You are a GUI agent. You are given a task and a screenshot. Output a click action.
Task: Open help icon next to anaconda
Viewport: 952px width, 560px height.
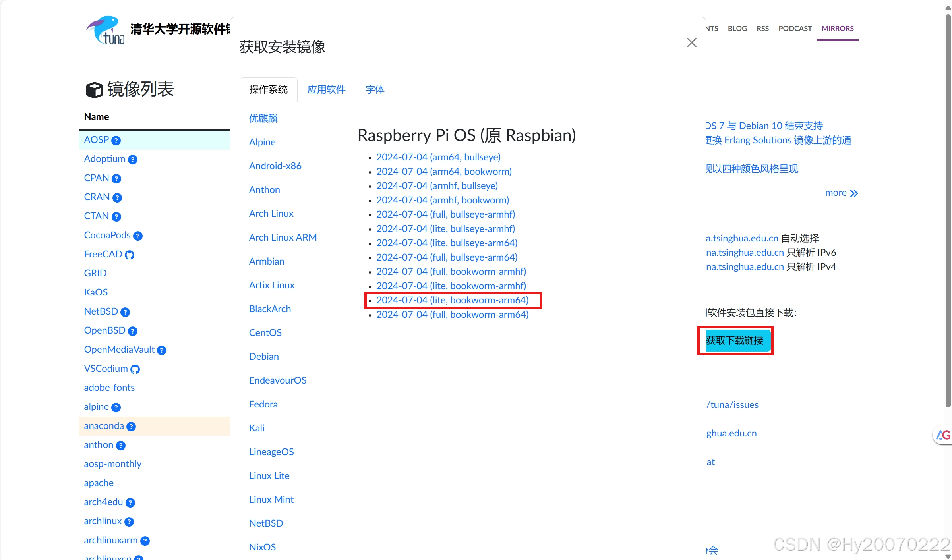coord(131,427)
